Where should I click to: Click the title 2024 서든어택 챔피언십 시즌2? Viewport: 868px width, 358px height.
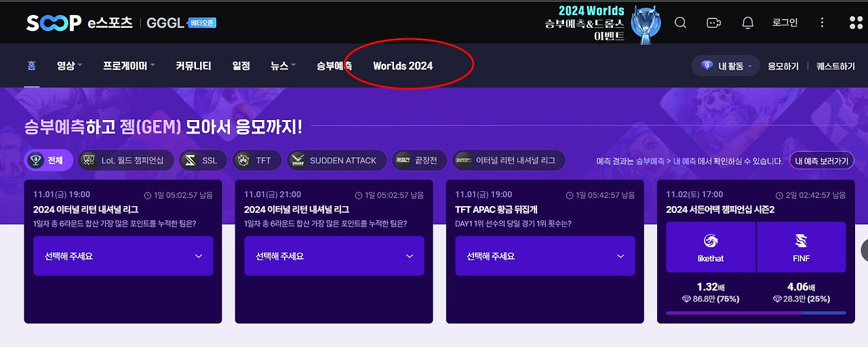pos(720,210)
